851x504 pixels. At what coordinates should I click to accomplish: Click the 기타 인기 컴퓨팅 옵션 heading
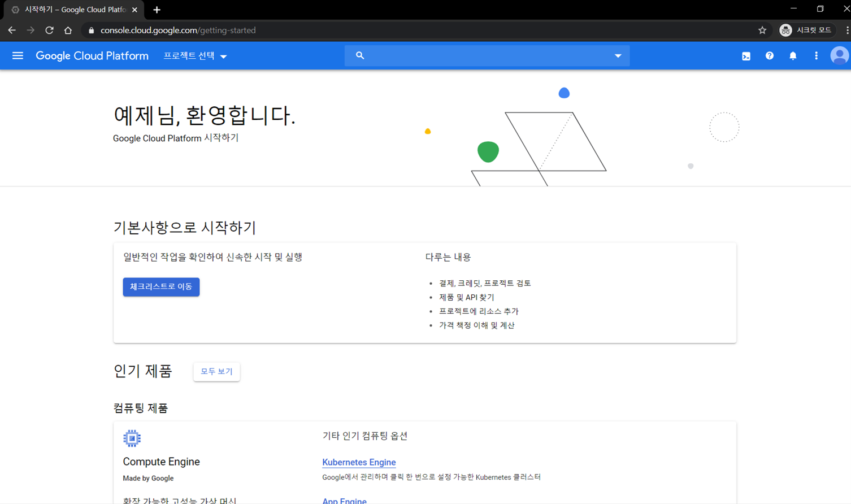click(x=365, y=436)
